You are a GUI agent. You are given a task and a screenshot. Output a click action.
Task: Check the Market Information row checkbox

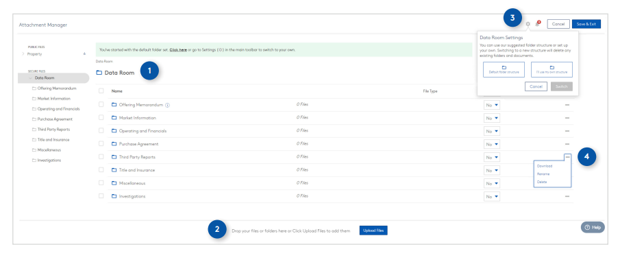tap(101, 117)
